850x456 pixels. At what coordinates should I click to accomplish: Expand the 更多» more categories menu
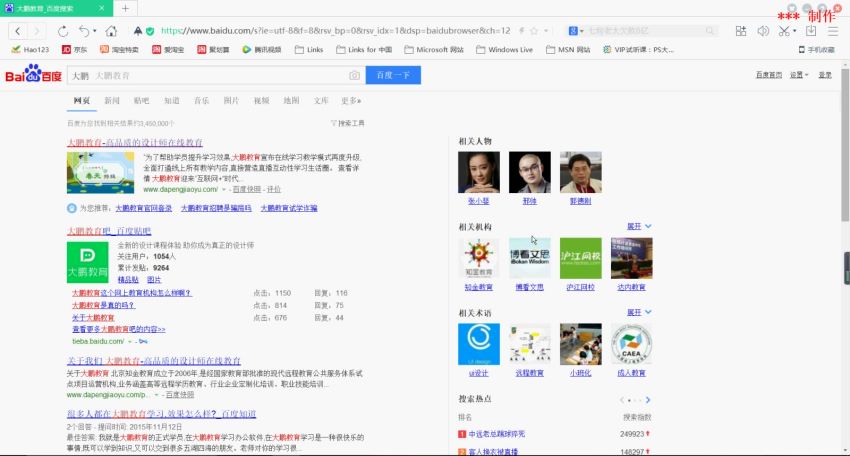351,100
